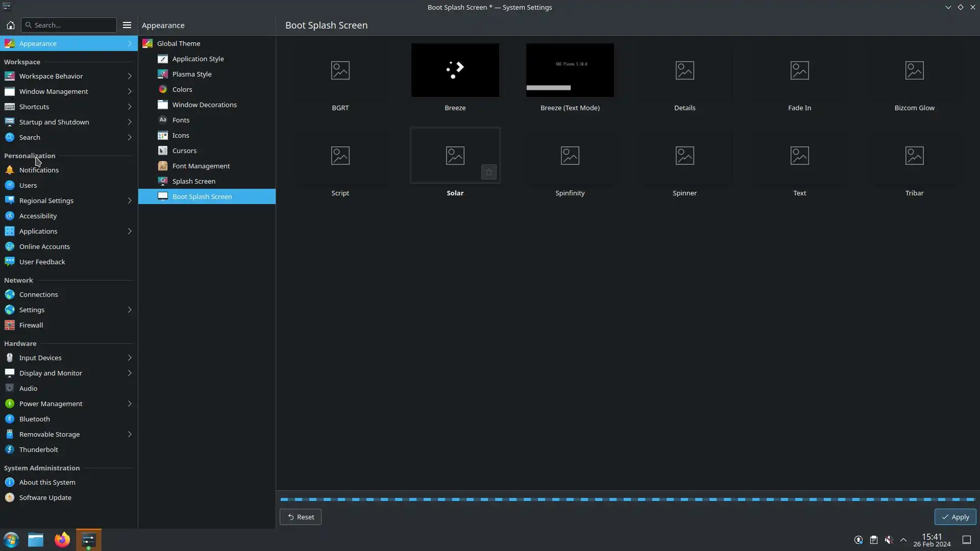Launch Firefox from the taskbar

pyautogui.click(x=62, y=540)
